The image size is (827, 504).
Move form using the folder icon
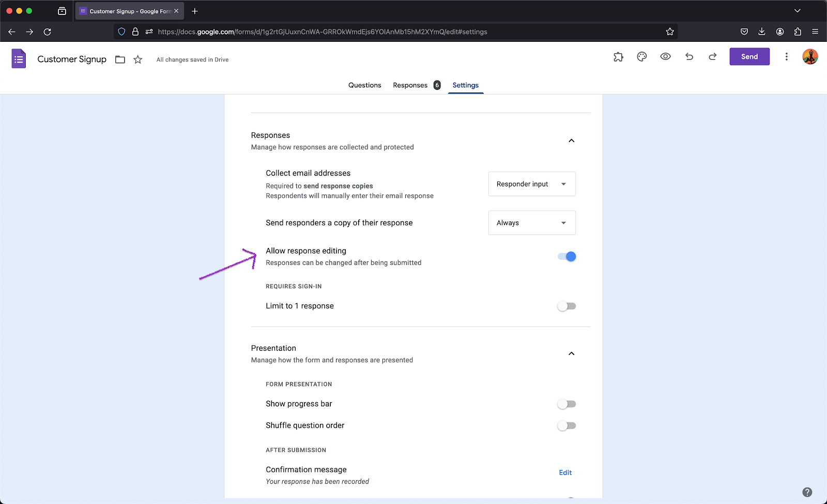120,59
